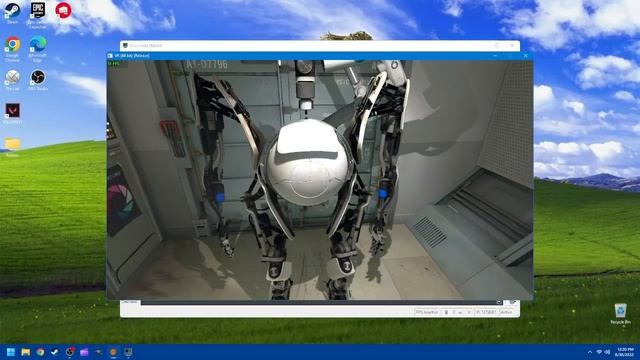Open the OBS icon in the taskbar
Viewport: 640px width, 360px height.
(x=70, y=352)
